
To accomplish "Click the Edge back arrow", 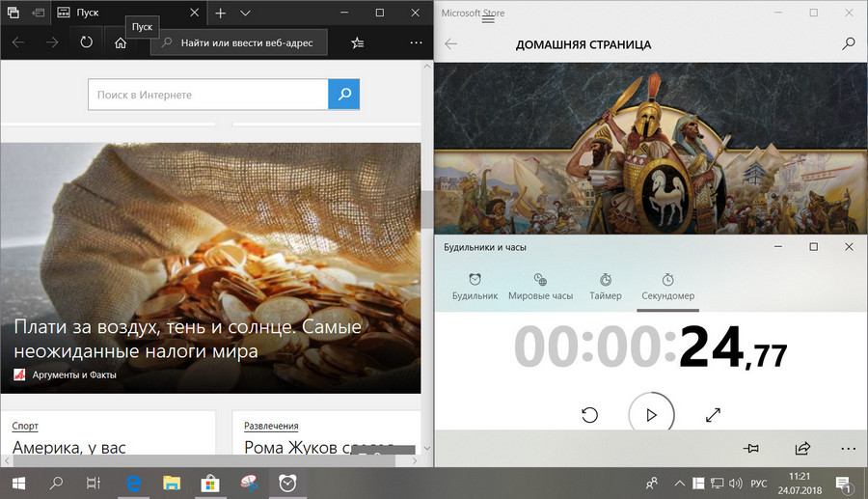I will tap(18, 42).
